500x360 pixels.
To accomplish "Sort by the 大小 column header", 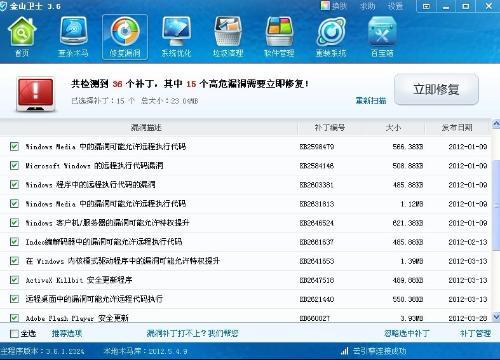I will (x=393, y=127).
